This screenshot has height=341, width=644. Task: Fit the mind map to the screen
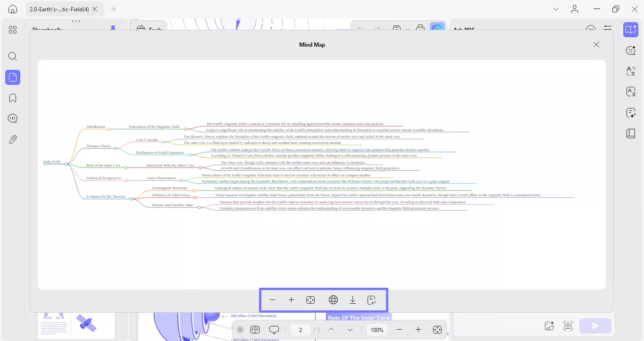(x=310, y=299)
